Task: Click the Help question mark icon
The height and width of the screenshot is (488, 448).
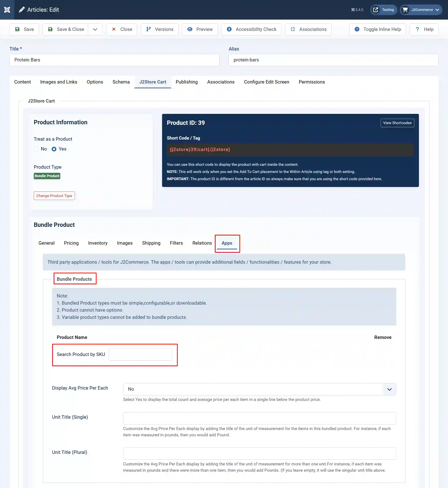Action: (417, 29)
